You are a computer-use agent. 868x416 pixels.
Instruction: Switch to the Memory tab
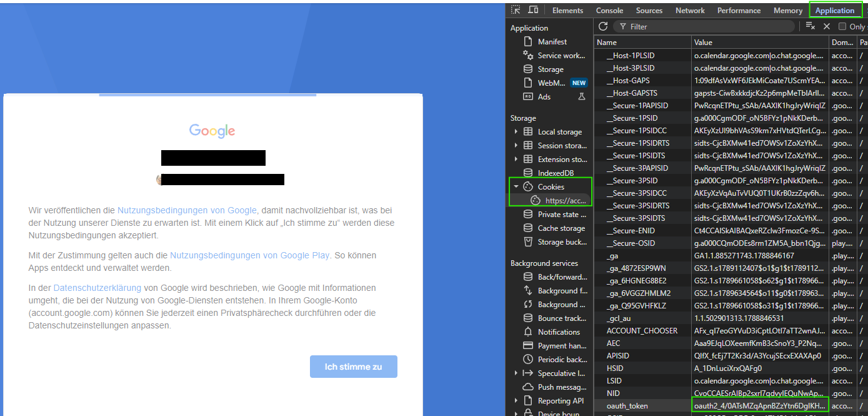tap(788, 11)
